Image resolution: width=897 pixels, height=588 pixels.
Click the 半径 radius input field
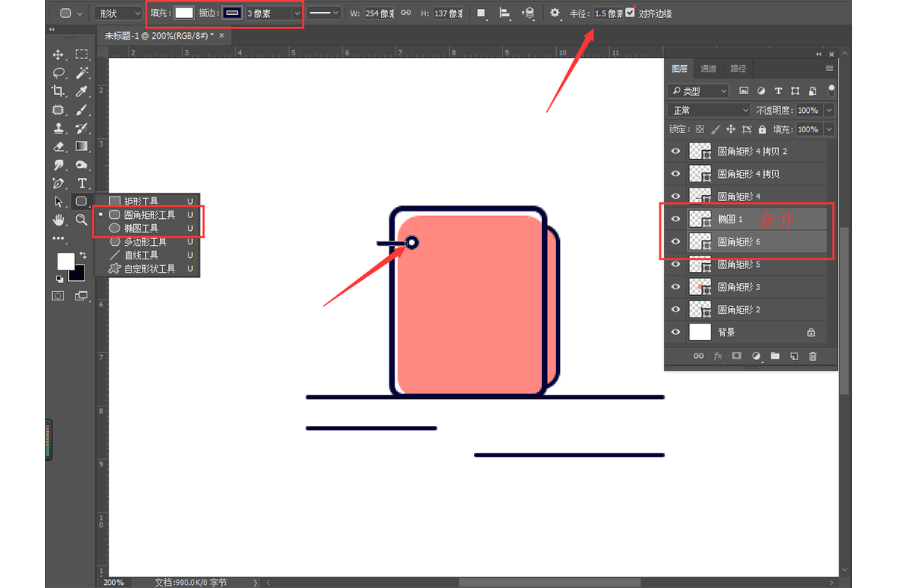pyautogui.click(x=608, y=13)
